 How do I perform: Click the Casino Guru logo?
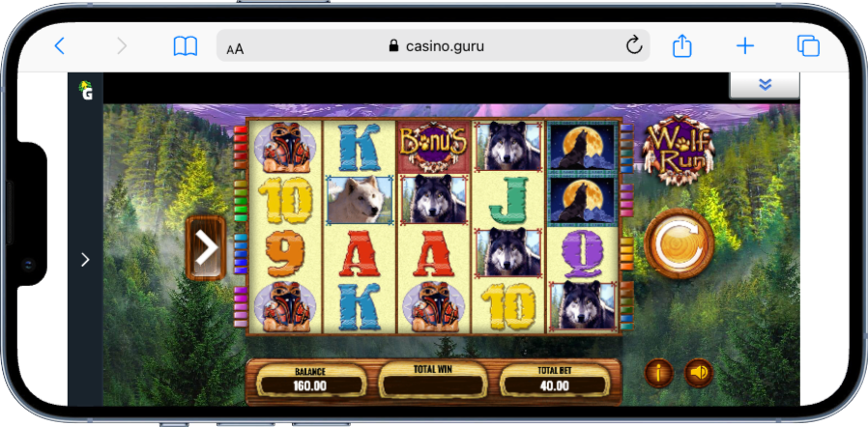pos(86,90)
